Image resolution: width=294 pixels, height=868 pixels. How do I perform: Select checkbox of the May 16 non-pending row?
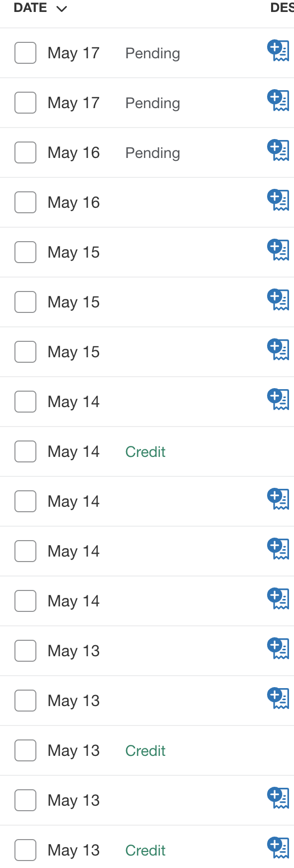click(x=25, y=202)
